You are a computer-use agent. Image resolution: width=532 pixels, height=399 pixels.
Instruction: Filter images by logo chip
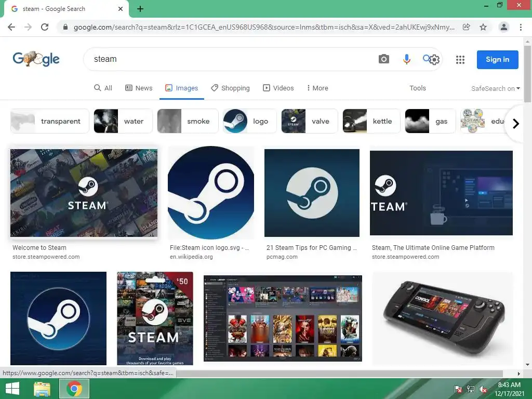click(250, 121)
